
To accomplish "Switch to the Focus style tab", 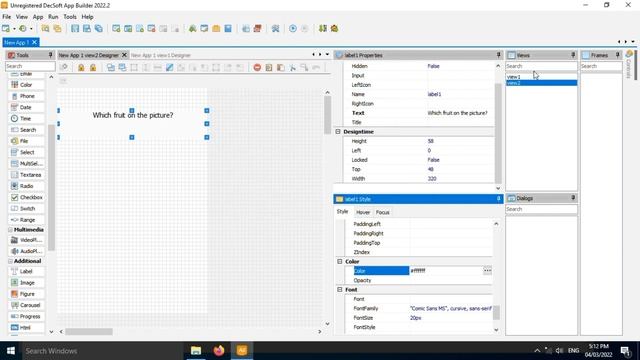I will pos(382,212).
